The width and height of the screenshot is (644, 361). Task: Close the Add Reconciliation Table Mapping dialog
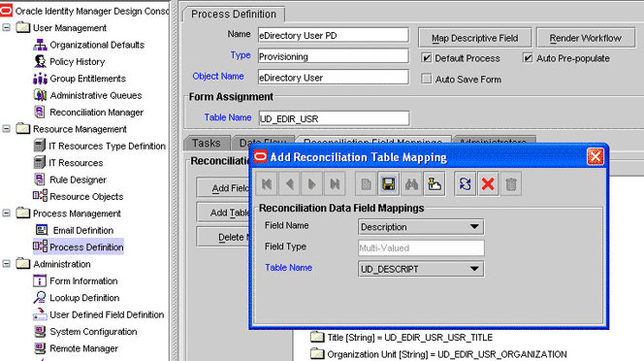[x=596, y=156]
